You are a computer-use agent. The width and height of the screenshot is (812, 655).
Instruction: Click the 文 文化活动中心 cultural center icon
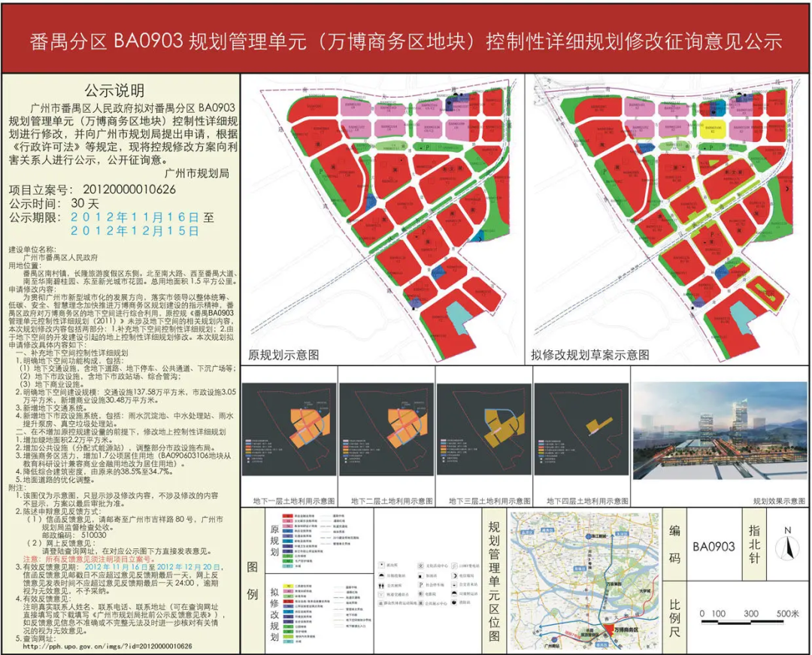point(421,566)
